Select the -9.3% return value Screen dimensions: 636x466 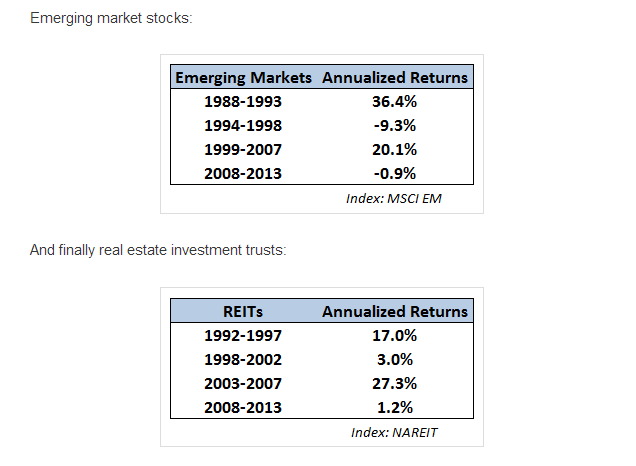point(394,125)
